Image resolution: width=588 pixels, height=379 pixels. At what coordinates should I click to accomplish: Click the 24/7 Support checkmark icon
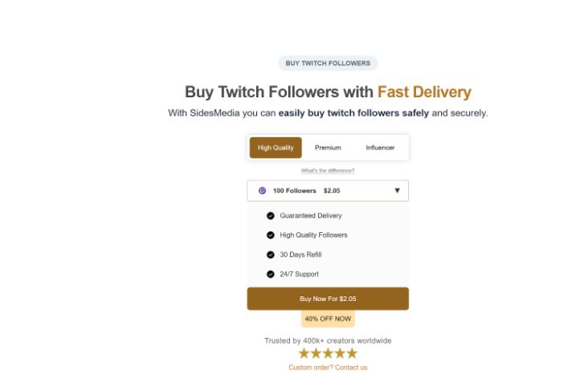271,274
